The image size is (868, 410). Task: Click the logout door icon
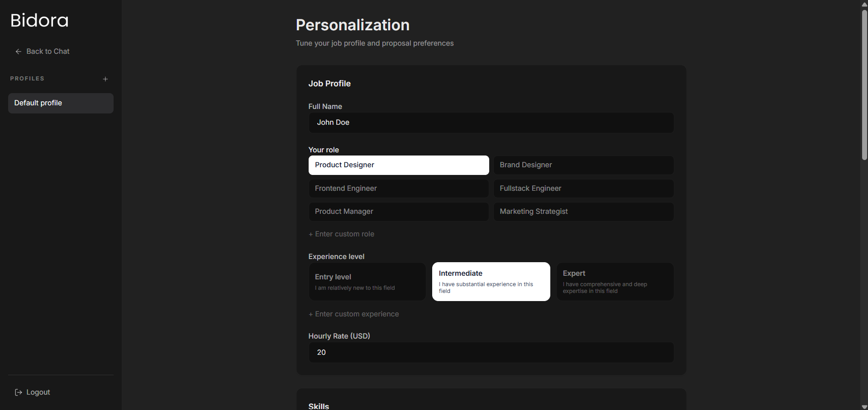(18, 392)
